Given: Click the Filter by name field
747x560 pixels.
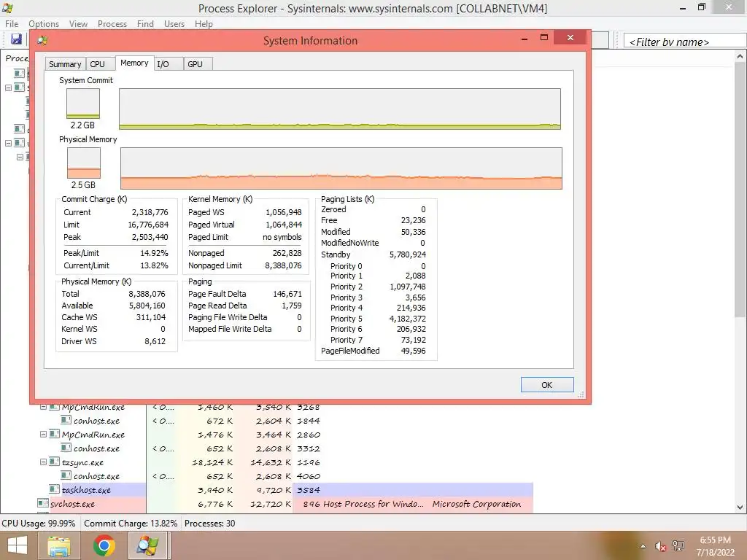Looking at the screenshot, I should 685,42.
